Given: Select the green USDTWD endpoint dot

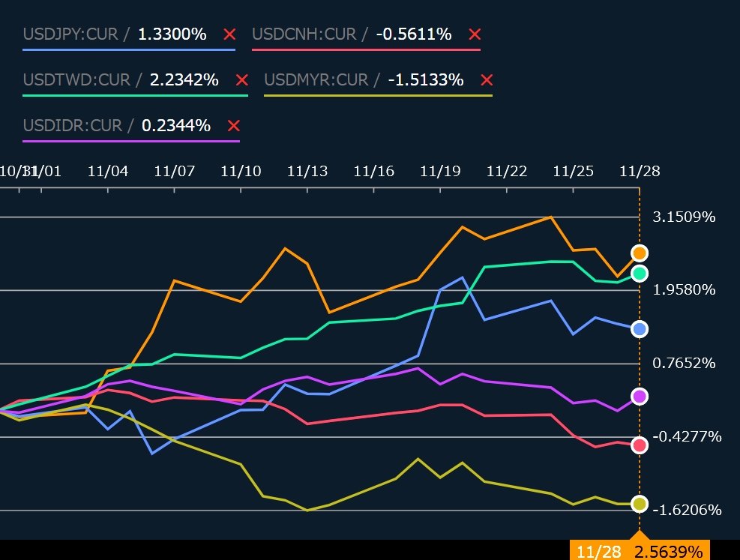Looking at the screenshot, I should click(640, 274).
